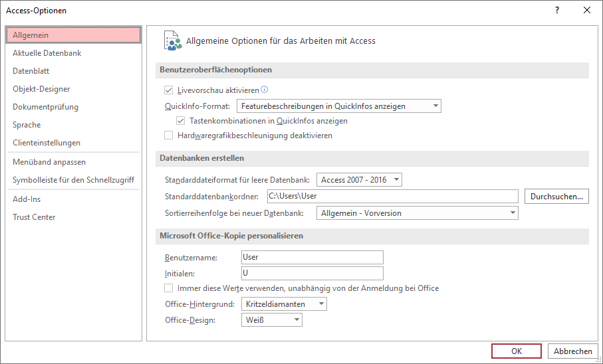
Task: Open the Trust Center category
Action: (34, 217)
